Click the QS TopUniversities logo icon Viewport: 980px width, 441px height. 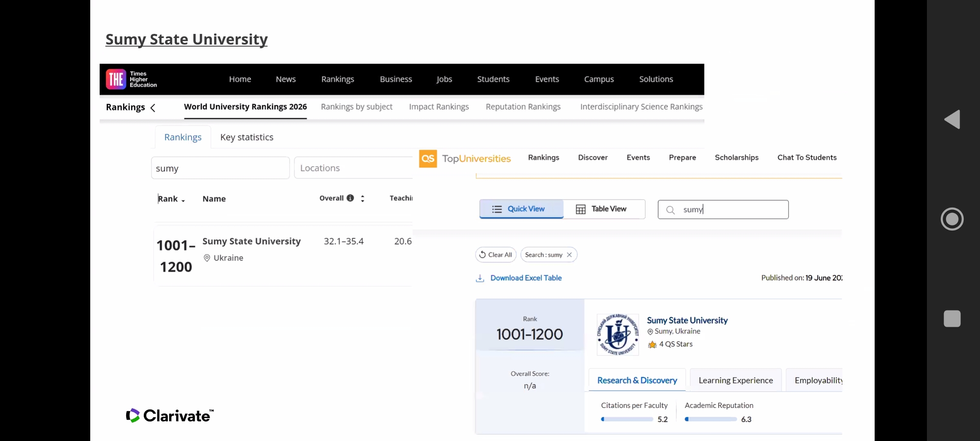[x=428, y=158]
